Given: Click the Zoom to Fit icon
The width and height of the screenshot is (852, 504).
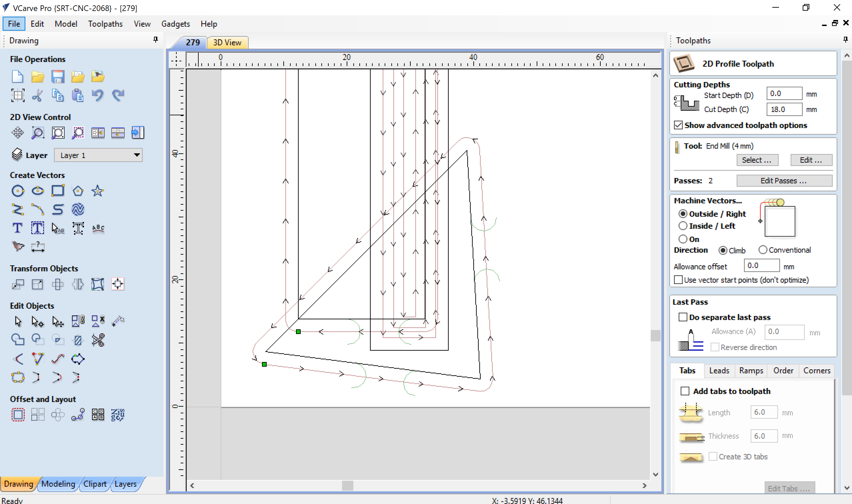Looking at the screenshot, I should tap(58, 133).
